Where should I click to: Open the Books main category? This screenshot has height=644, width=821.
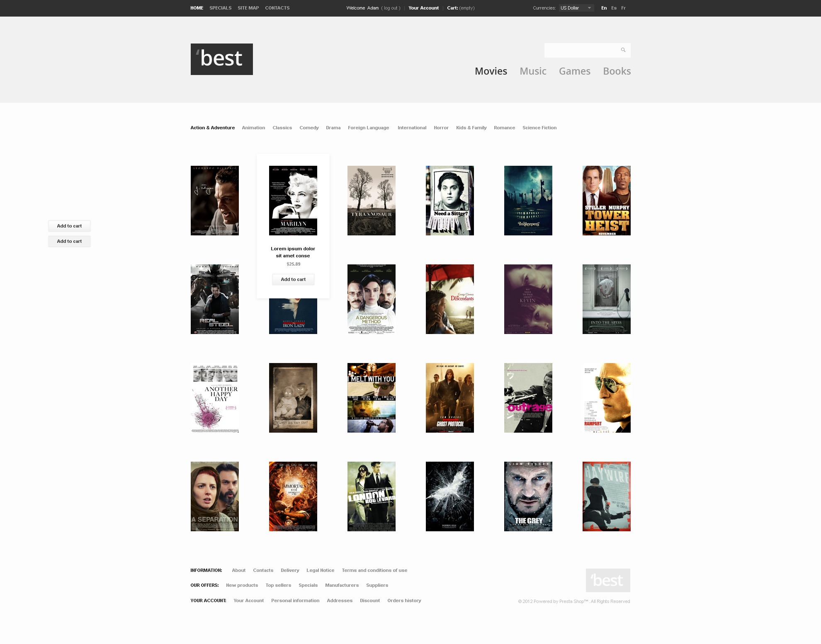point(617,71)
